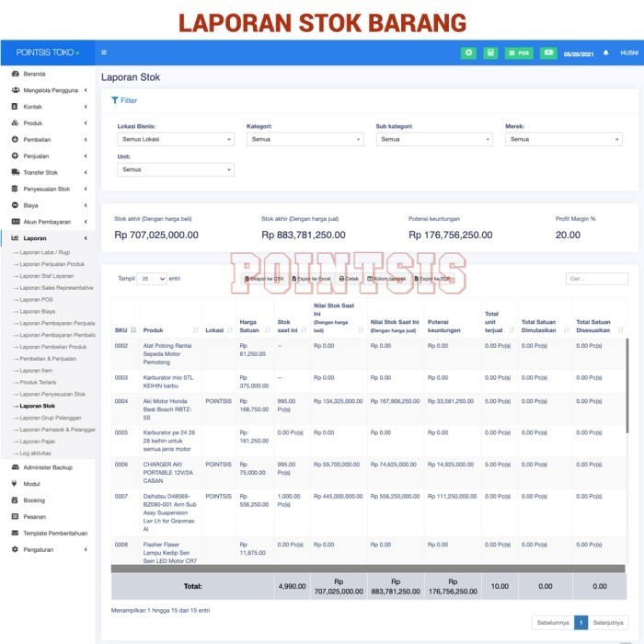644x644 pixels.
Task: Click the Template Pemberitahuan envelope icon
Action: pyautogui.click(x=16, y=533)
